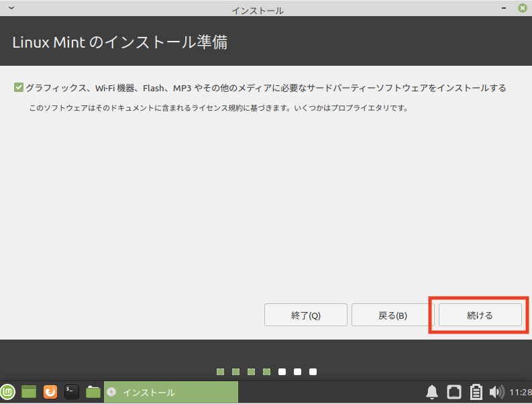
Task: Uncheck the third-party software install checkbox
Action: (19, 88)
